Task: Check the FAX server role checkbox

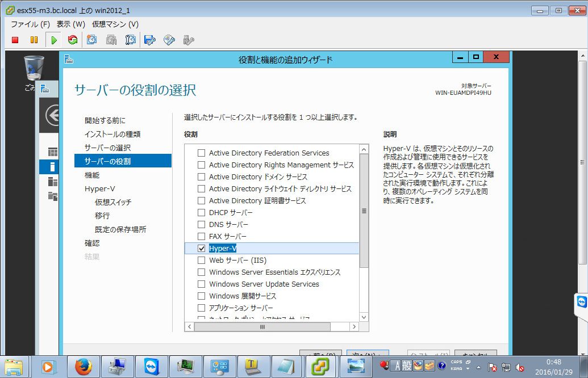Action: coord(201,236)
